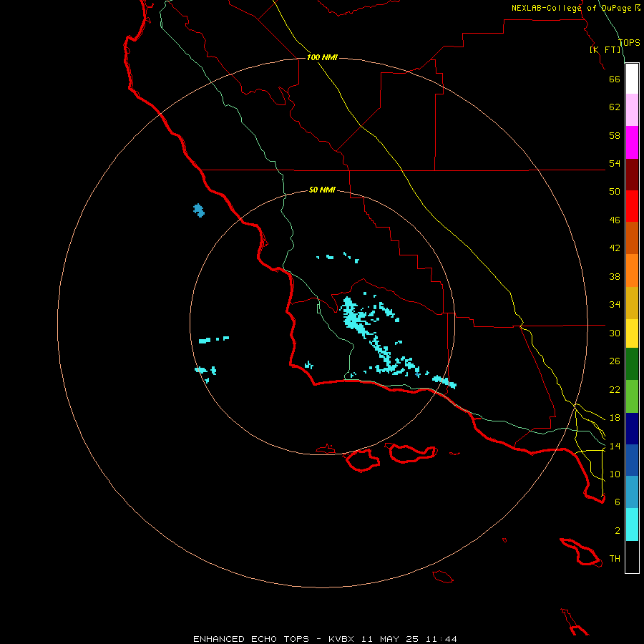
Task: Click the bright orange legend swatch above 38
Action: click(x=632, y=270)
